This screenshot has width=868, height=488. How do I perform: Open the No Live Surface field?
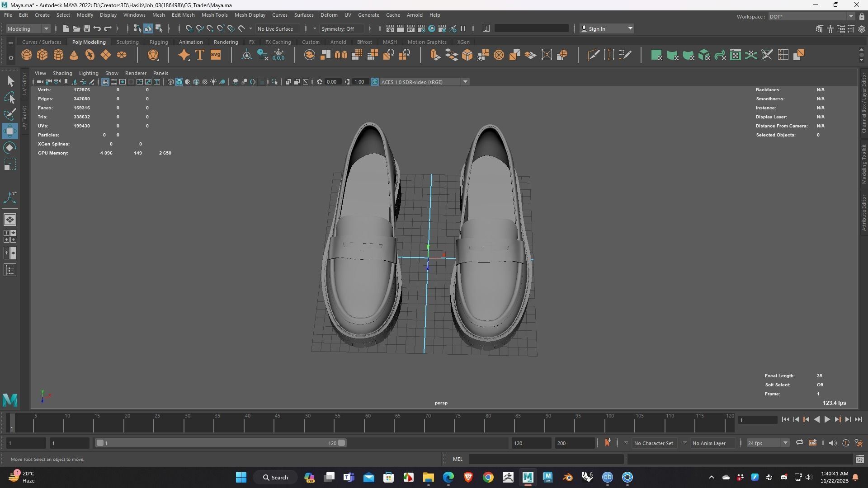click(x=278, y=28)
